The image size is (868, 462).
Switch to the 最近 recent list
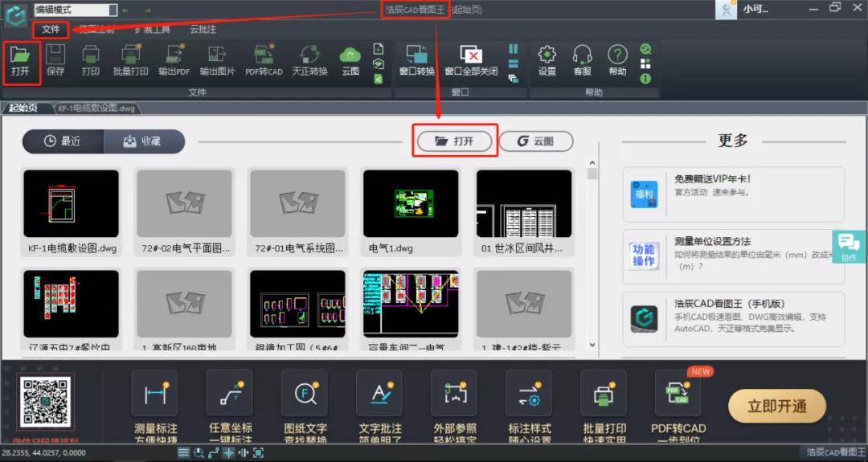click(63, 141)
